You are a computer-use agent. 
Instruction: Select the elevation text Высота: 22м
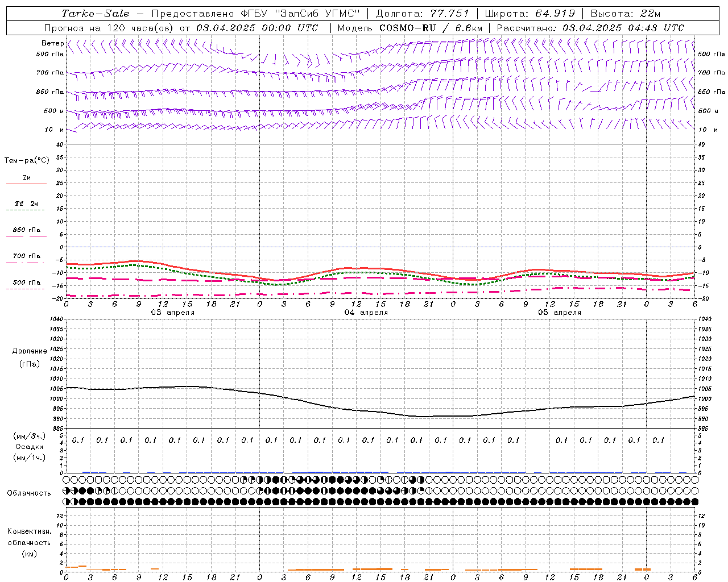click(x=626, y=14)
